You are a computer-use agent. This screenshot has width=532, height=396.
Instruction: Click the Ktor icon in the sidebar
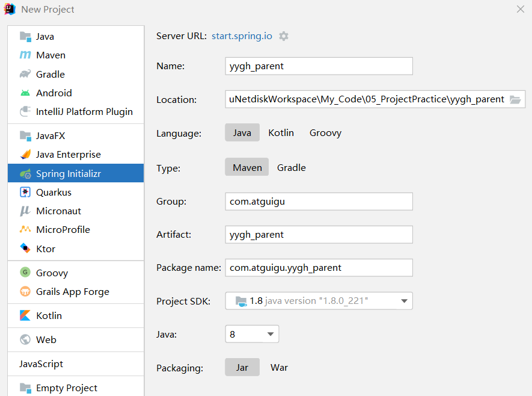click(25, 249)
